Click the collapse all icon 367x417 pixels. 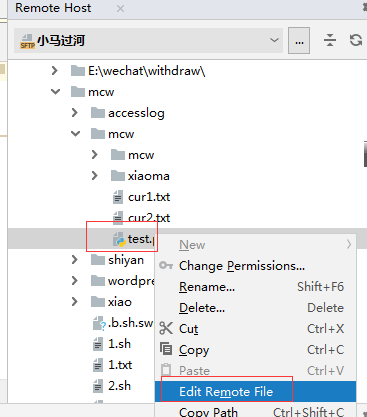tap(330, 40)
